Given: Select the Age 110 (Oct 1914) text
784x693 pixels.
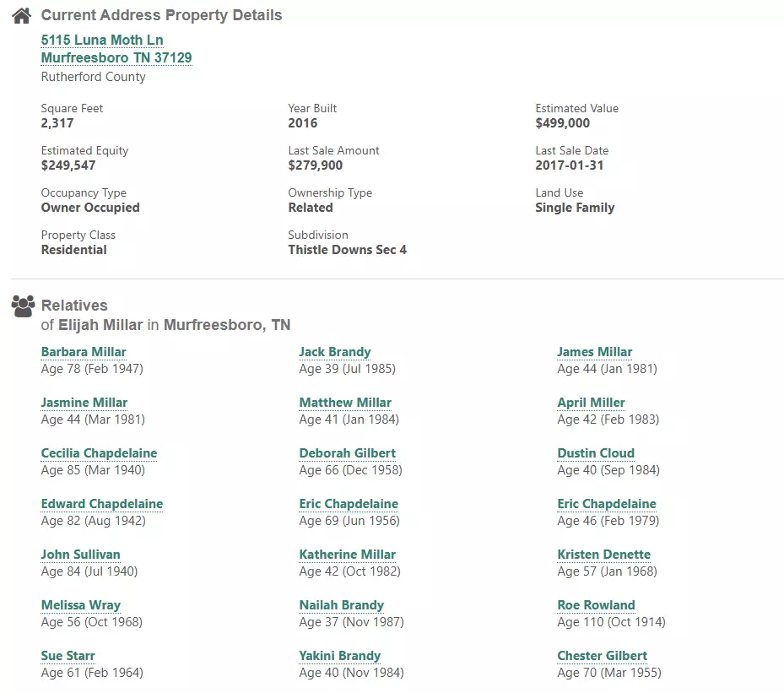Looking at the screenshot, I should [611, 622].
